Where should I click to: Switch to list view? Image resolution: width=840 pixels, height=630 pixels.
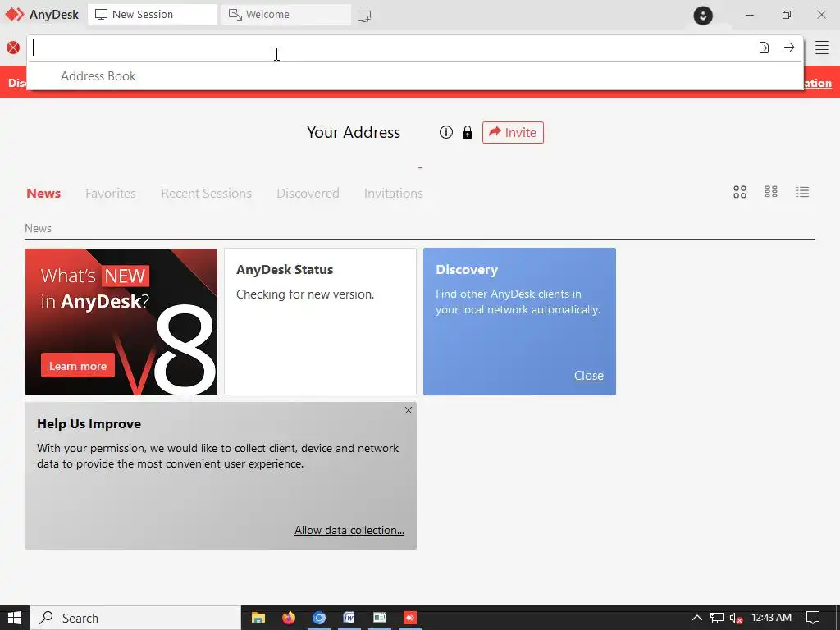802,192
